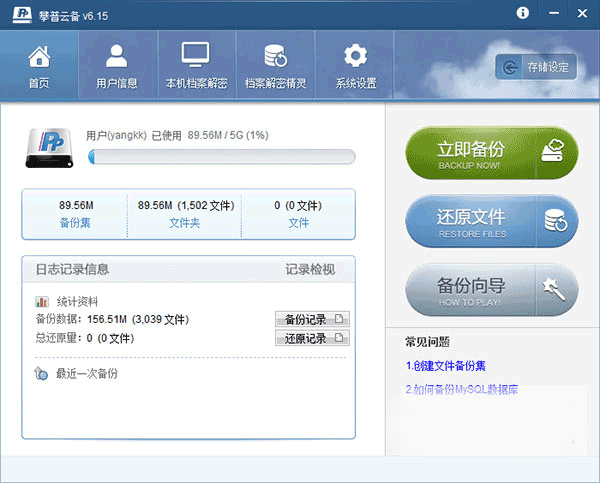The width and height of the screenshot is (600, 483).
Task: Click the 89.56M value above 备份集
Action: coord(76,206)
